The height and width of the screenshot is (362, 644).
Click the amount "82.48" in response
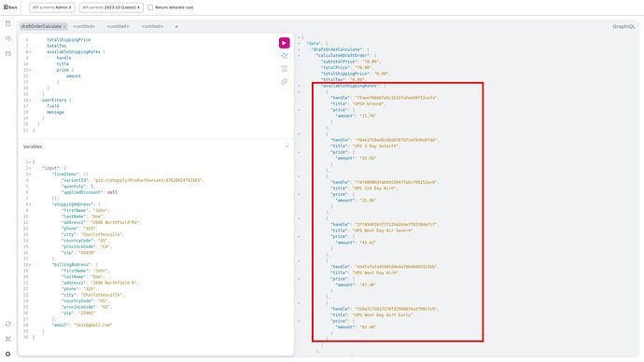(x=368, y=327)
